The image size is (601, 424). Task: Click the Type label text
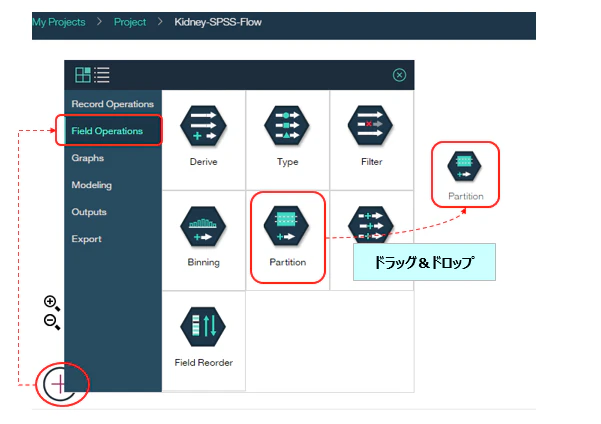(287, 162)
